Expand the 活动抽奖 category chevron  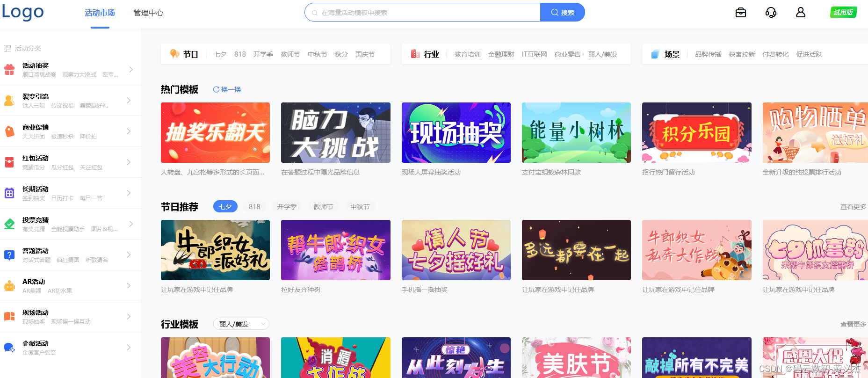pyautogui.click(x=131, y=70)
